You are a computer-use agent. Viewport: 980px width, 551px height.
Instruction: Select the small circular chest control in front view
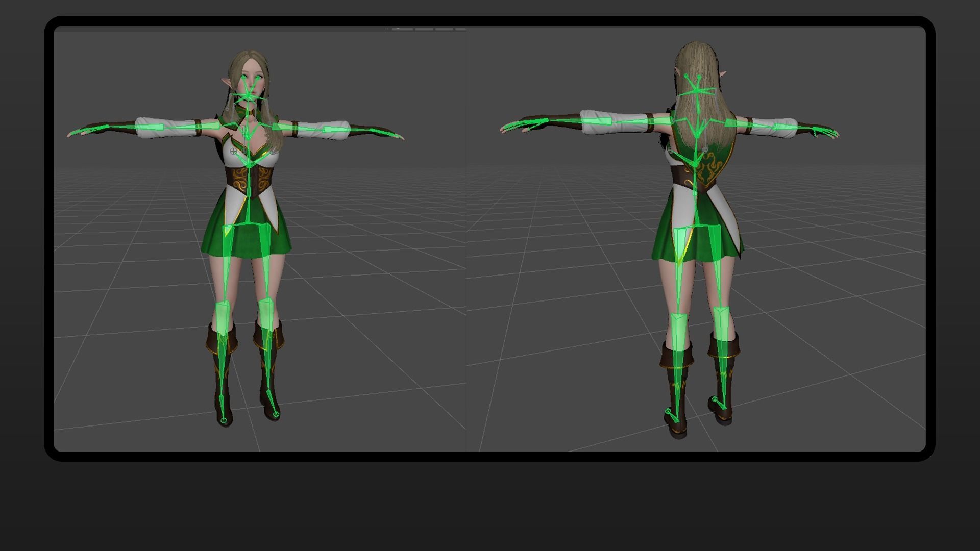[x=234, y=151]
